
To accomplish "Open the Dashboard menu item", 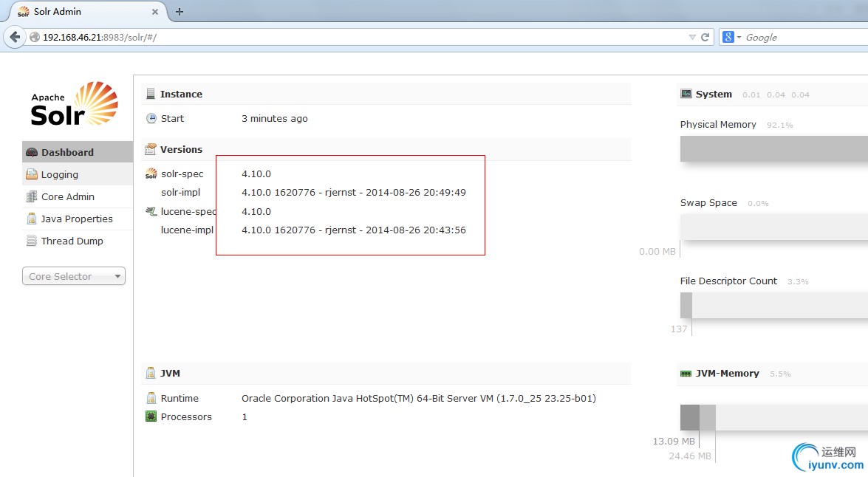I will 78,152.
